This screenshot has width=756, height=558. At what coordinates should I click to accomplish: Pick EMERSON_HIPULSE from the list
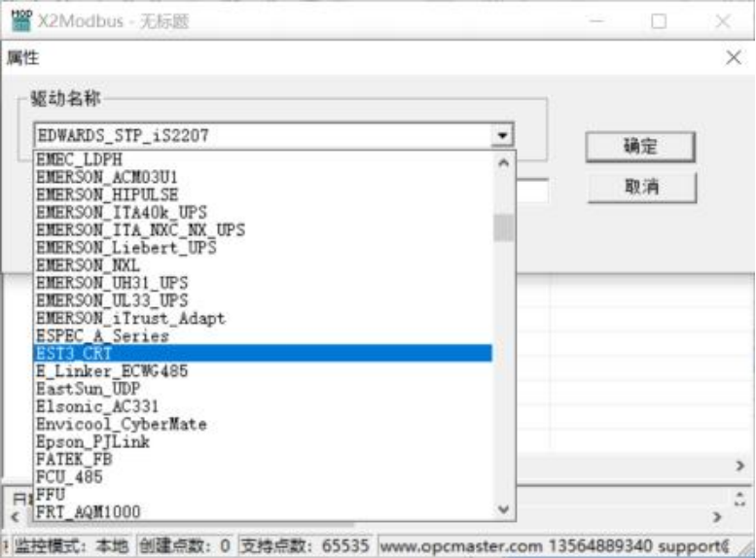coord(264,194)
